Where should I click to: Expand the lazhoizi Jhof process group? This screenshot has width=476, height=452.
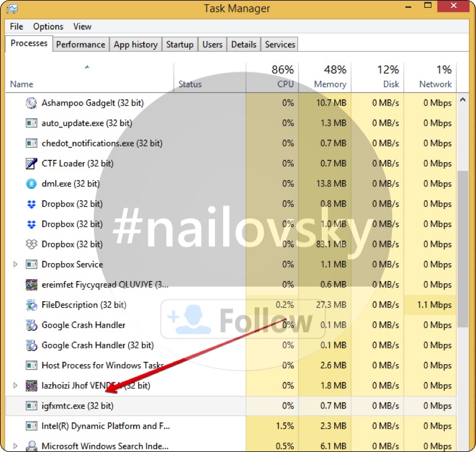15,385
